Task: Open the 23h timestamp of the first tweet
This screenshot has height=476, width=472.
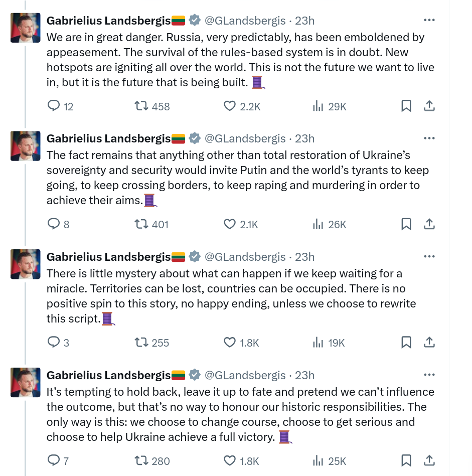Action: pos(304,21)
